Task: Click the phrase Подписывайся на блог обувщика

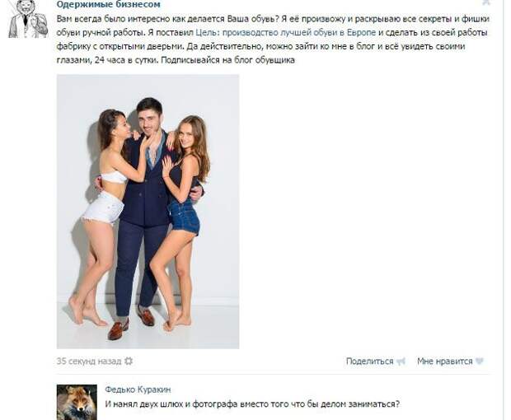Action: [227, 60]
